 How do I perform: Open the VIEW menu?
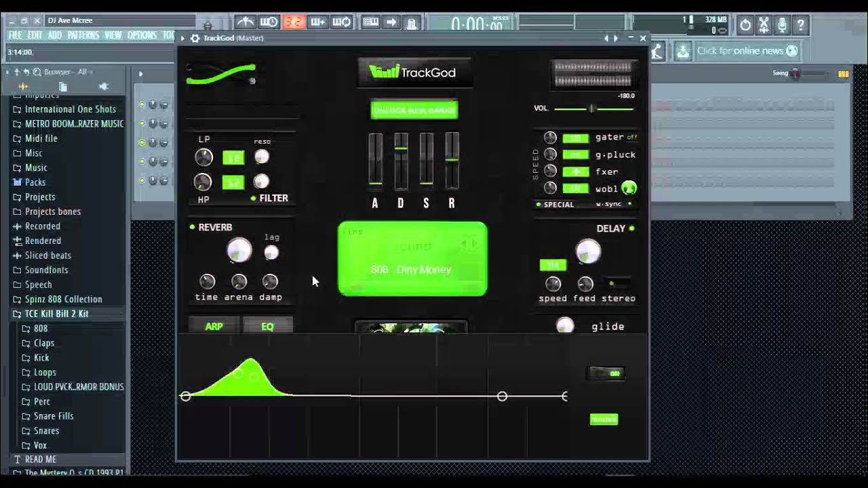coord(113,35)
